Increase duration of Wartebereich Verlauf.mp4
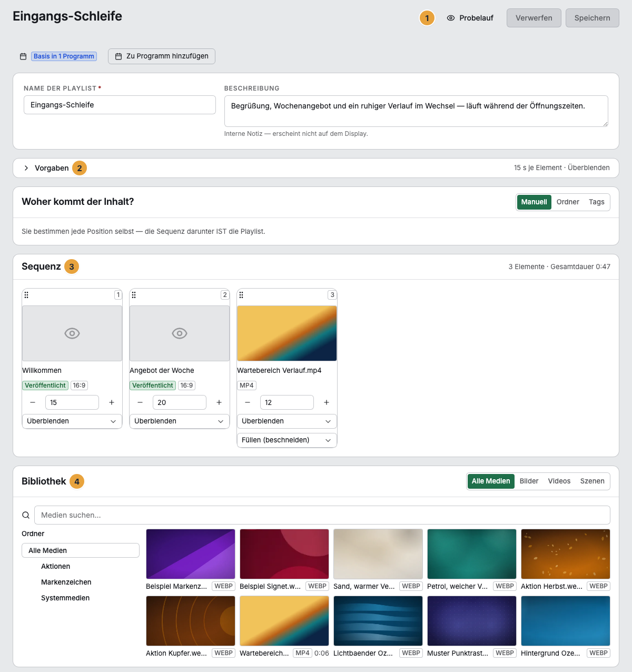Image resolution: width=632 pixels, height=672 pixels. [327, 402]
